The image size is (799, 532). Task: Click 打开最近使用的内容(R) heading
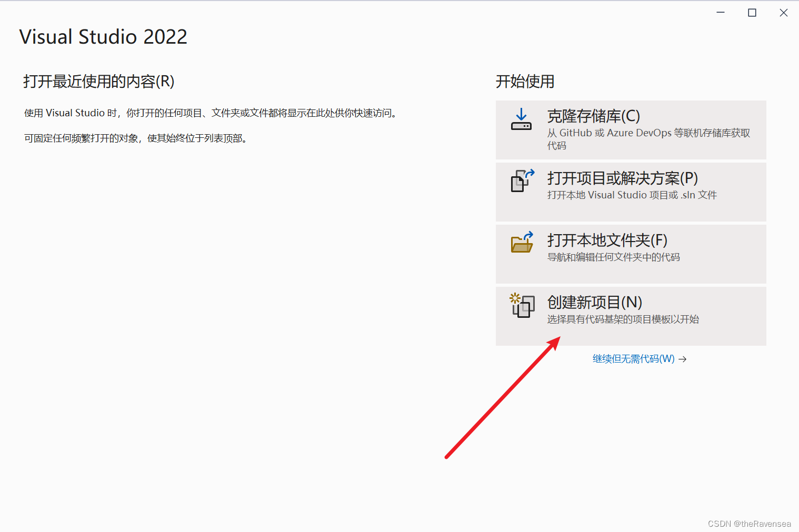(x=98, y=82)
